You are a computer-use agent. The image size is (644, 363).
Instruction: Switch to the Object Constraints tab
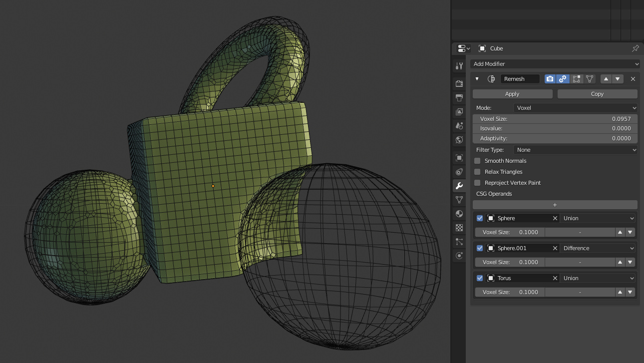click(459, 172)
